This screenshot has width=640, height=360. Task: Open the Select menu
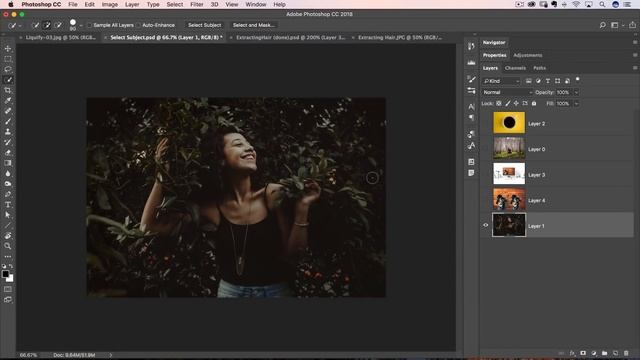175,4
